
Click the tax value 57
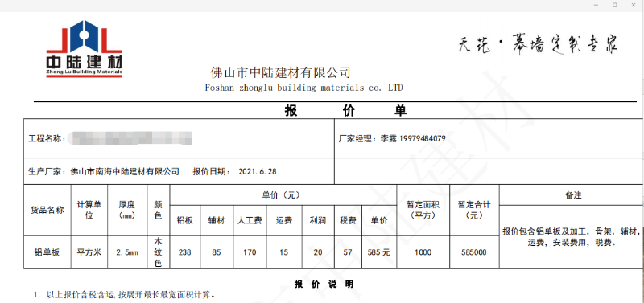(x=348, y=252)
